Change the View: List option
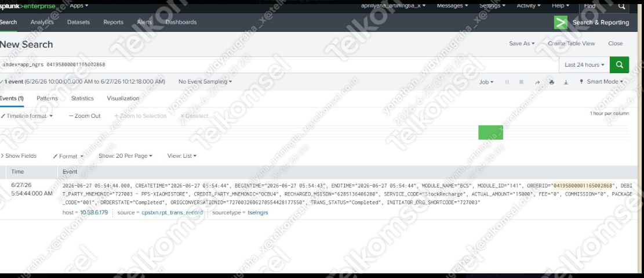This screenshot has width=644, height=278. [182, 156]
